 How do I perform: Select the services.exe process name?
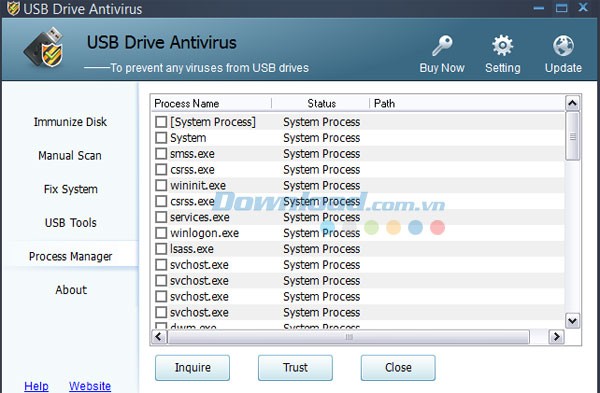pos(200,217)
